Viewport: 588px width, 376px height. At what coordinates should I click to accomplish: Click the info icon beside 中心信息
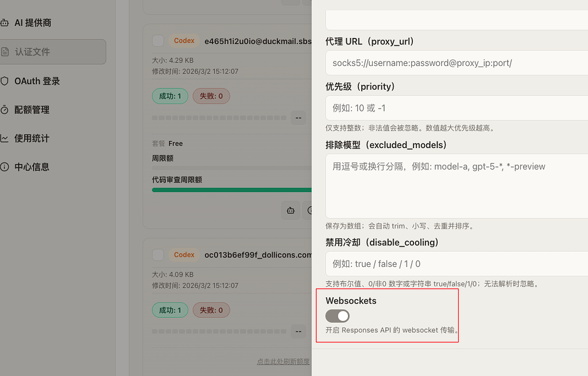5,167
